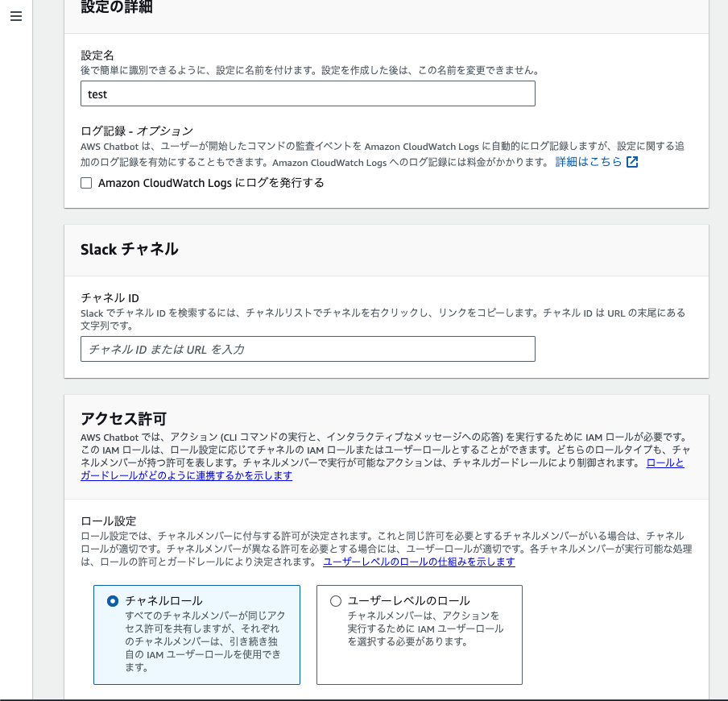Select the ユーザーレベルのロール radio option
The height and width of the screenshot is (701, 728).
[x=336, y=601]
